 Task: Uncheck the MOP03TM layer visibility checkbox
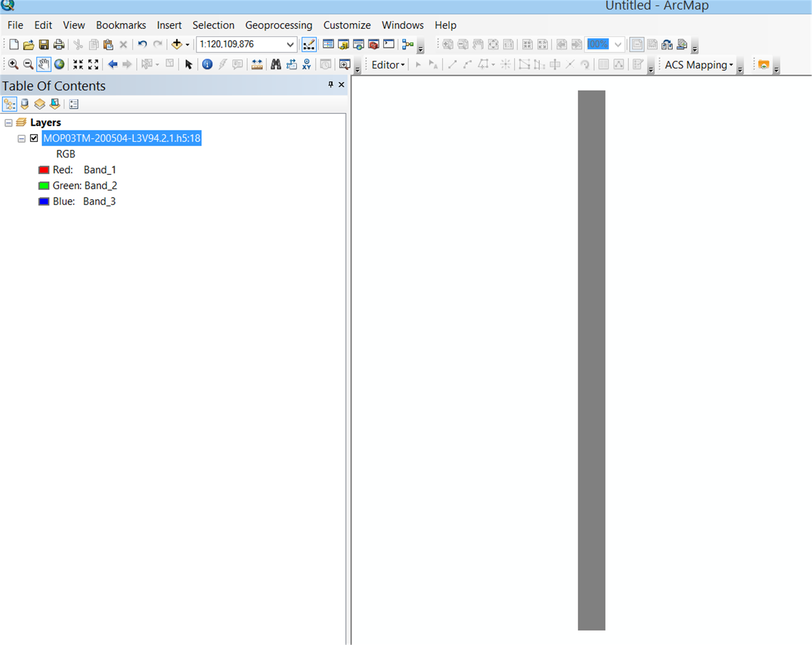[34, 138]
